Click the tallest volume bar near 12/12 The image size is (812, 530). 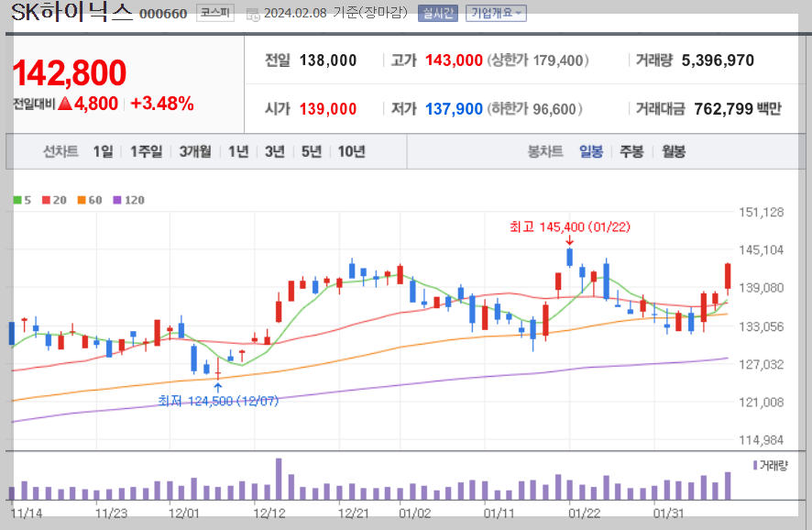[x=279, y=479]
